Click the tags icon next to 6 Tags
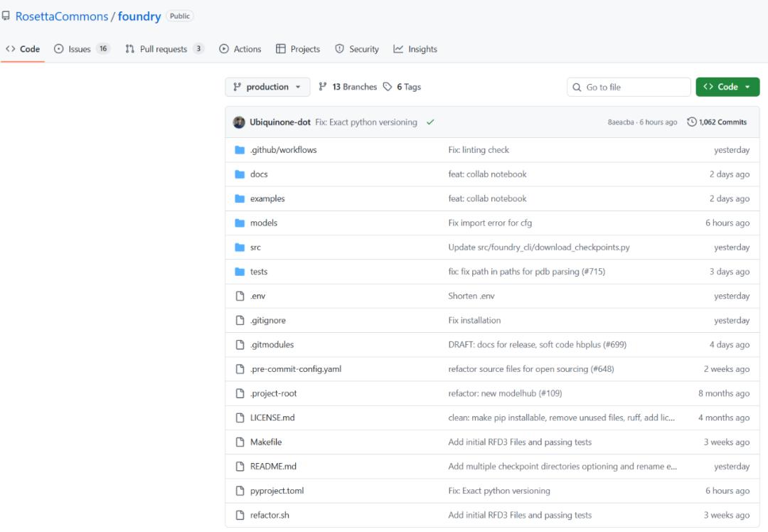The image size is (768, 532). coord(388,87)
